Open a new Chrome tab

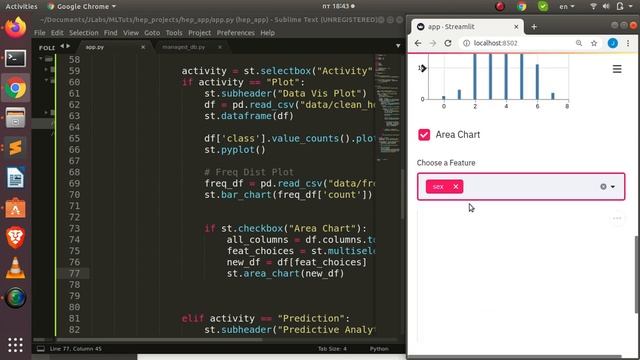pos(534,27)
